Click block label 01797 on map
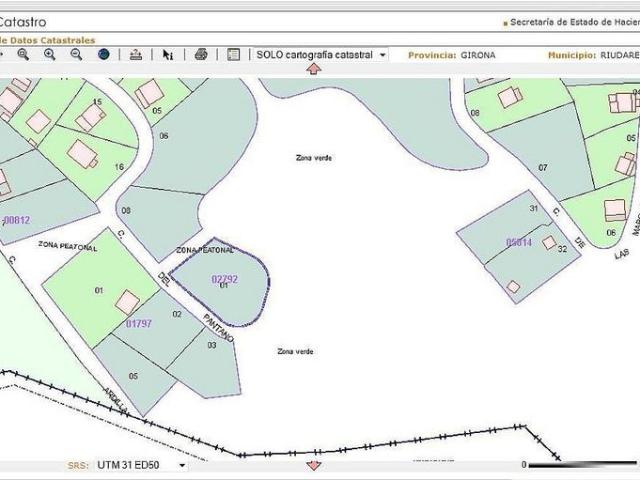The width and height of the screenshot is (640, 480). pos(139,324)
